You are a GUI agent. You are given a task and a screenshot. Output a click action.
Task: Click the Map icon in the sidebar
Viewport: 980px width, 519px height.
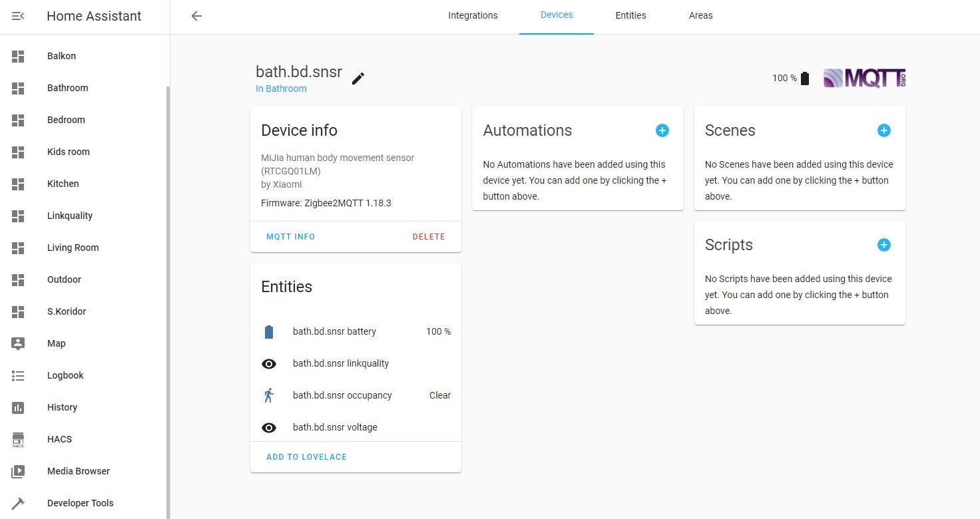tap(18, 343)
